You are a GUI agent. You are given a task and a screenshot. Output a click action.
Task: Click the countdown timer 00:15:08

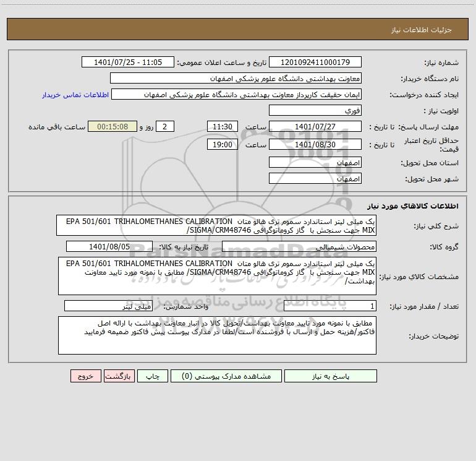pyautogui.click(x=113, y=126)
